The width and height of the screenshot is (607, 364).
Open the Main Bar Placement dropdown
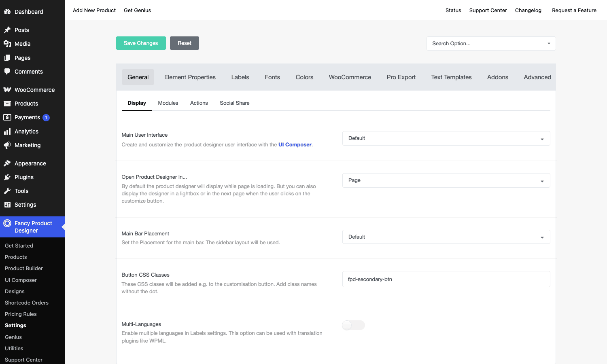(446, 237)
